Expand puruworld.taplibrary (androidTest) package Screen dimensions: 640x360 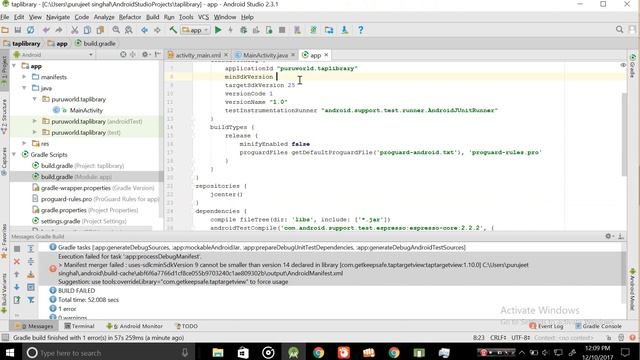[35, 121]
